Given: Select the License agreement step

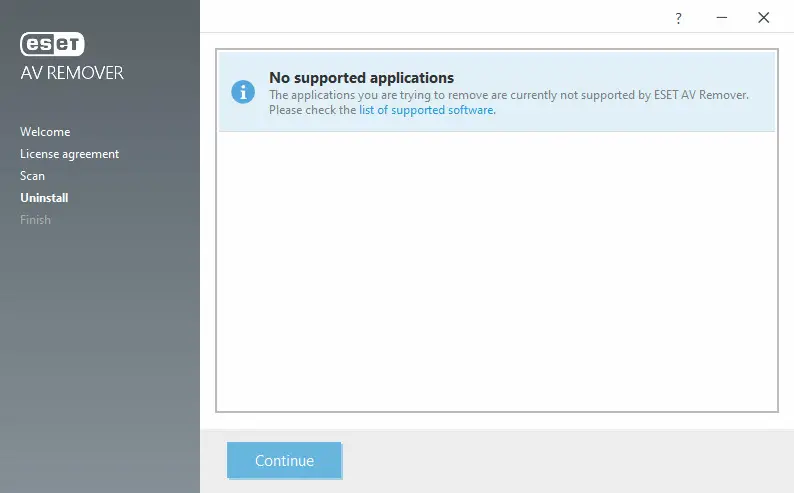Looking at the screenshot, I should [x=69, y=154].
